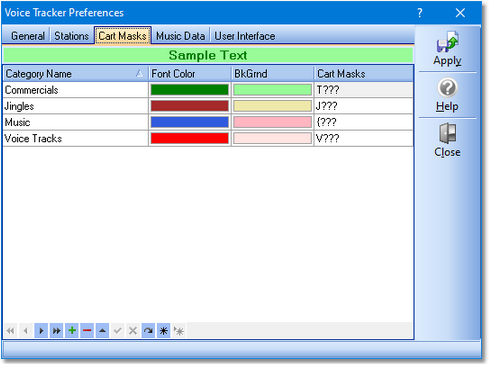
Task: Click the Cart Masks column header
Action: (363, 74)
